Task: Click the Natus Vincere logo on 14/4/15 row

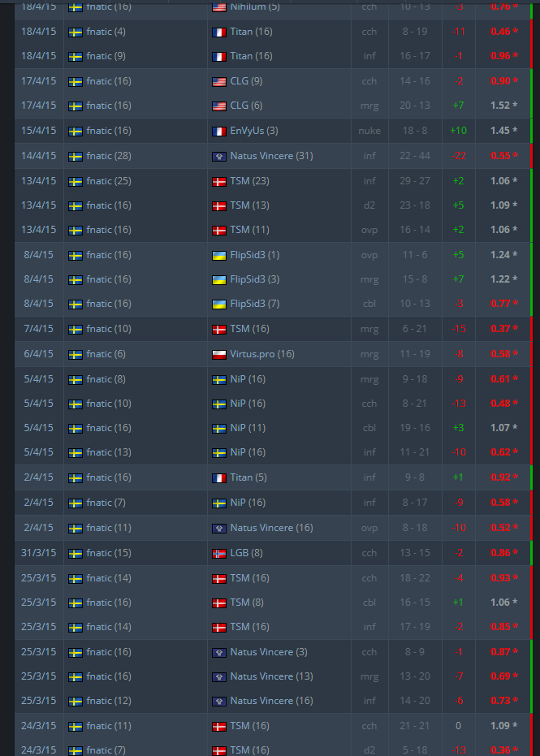Action: point(219,156)
